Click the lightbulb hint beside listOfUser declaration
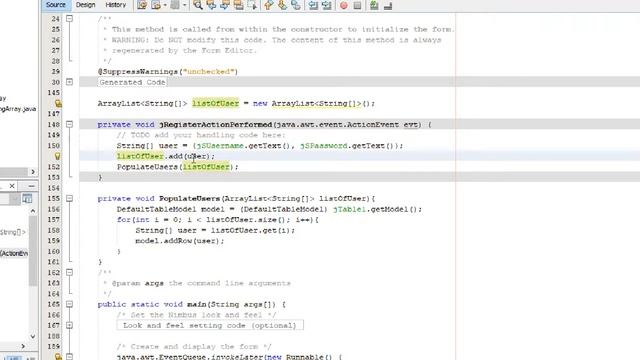Viewport: 640px width, 360px height. coord(58,104)
